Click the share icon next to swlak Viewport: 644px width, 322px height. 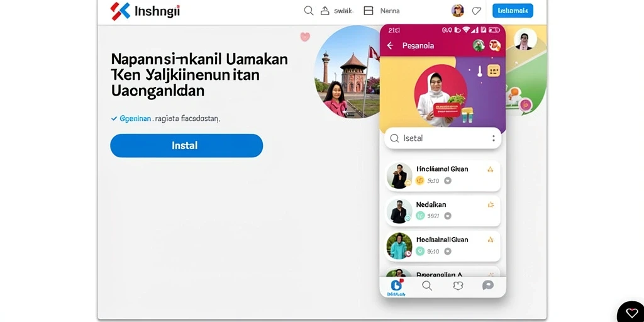(x=325, y=11)
